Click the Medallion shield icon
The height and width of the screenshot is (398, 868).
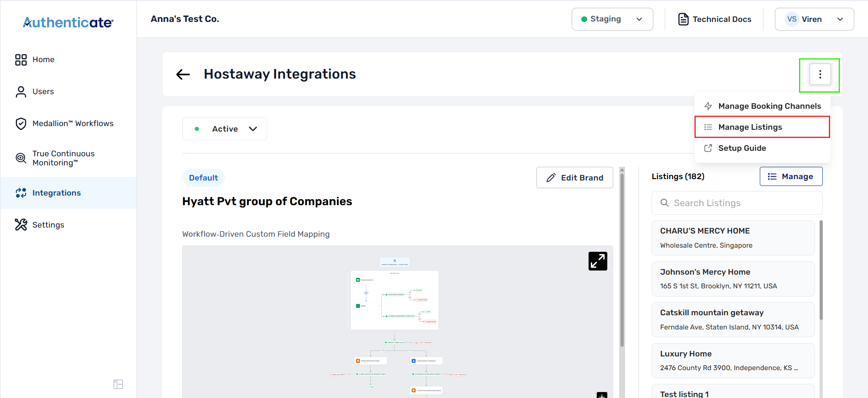[21, 124]
